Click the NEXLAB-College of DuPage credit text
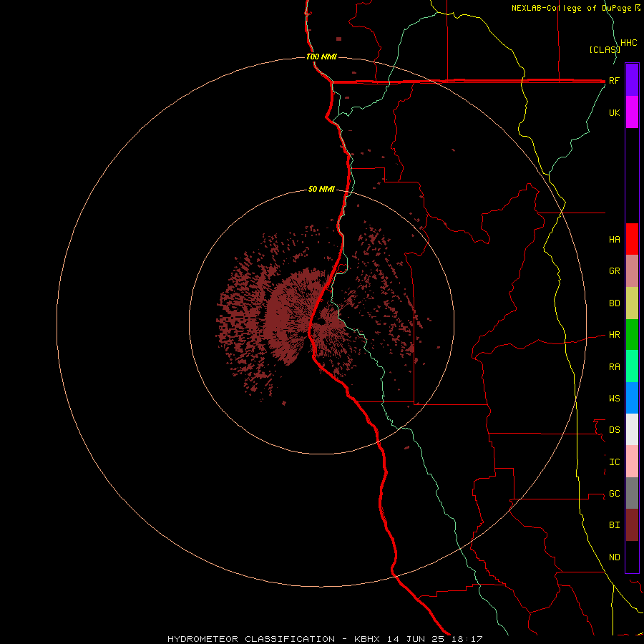Image resolution: width=644 pixels, height=644 pixels. (x=572, y=8)
